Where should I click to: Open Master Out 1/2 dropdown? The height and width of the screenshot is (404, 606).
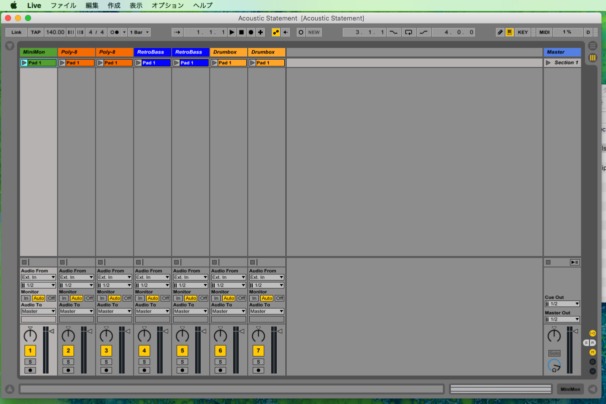pyautogui.click(x=562, y=319)
